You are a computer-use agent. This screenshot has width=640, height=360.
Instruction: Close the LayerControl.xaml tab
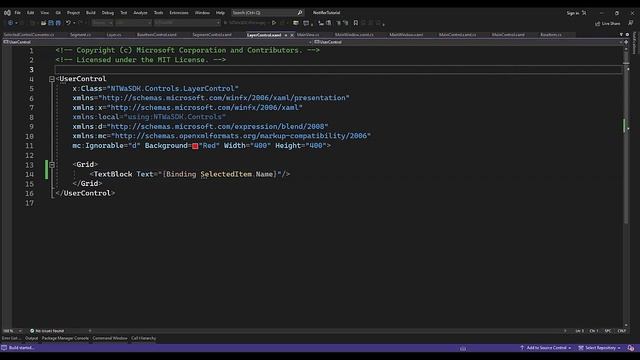(x=292, y=35)
